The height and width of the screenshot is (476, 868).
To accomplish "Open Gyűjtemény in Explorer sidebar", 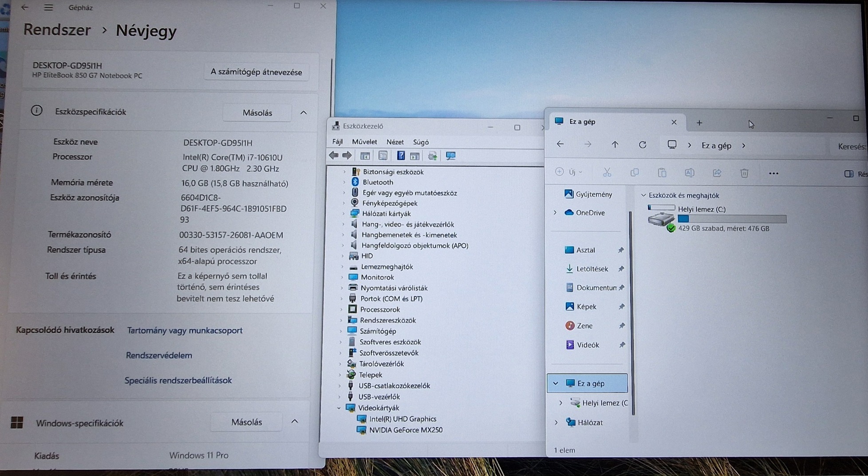I will 588,194.
